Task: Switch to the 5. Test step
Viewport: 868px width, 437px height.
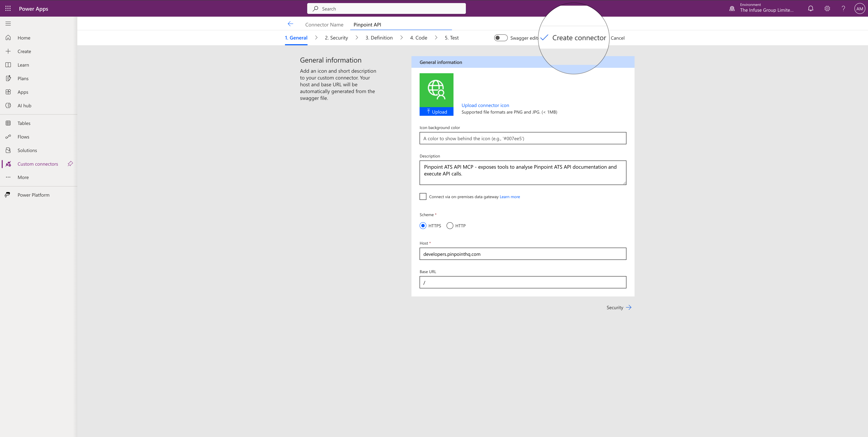Action: pos(451,38)
